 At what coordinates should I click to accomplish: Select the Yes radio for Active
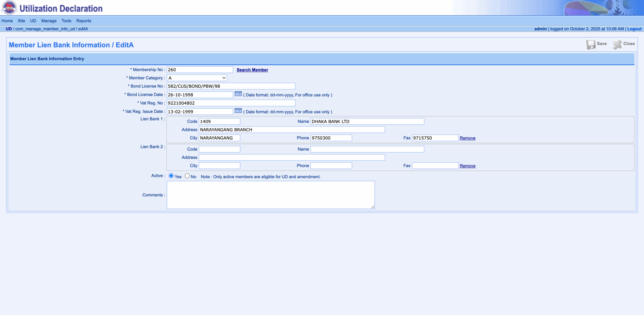tap(171, 176)
